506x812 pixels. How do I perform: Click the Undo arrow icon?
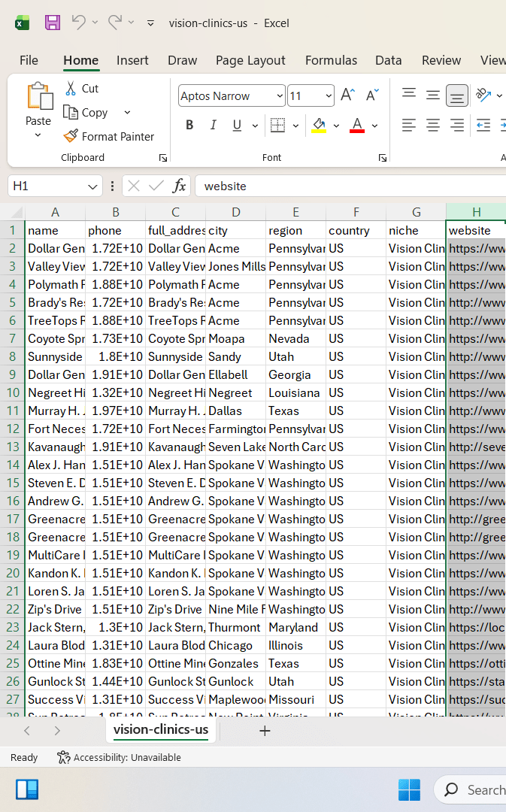tap(78, 23)
